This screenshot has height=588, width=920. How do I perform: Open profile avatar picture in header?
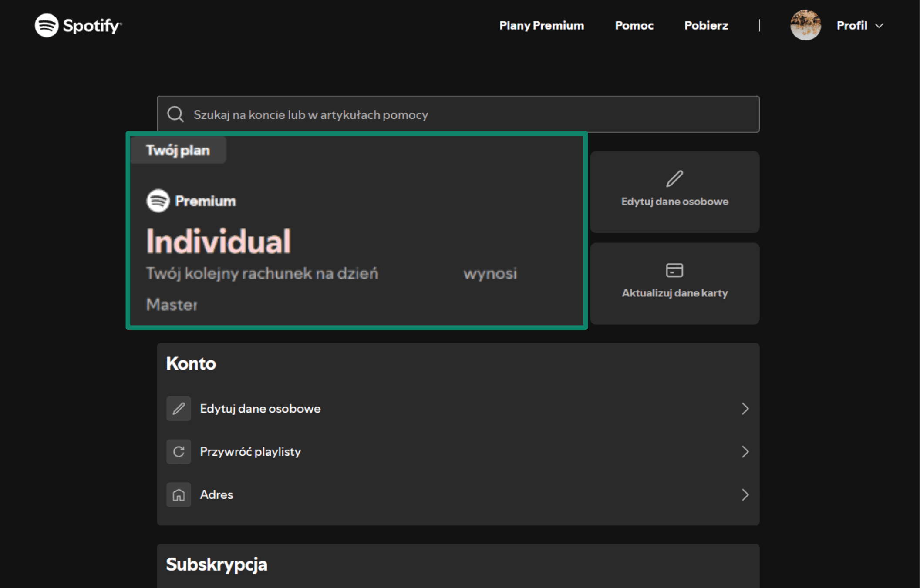click(x=805, y=25)
